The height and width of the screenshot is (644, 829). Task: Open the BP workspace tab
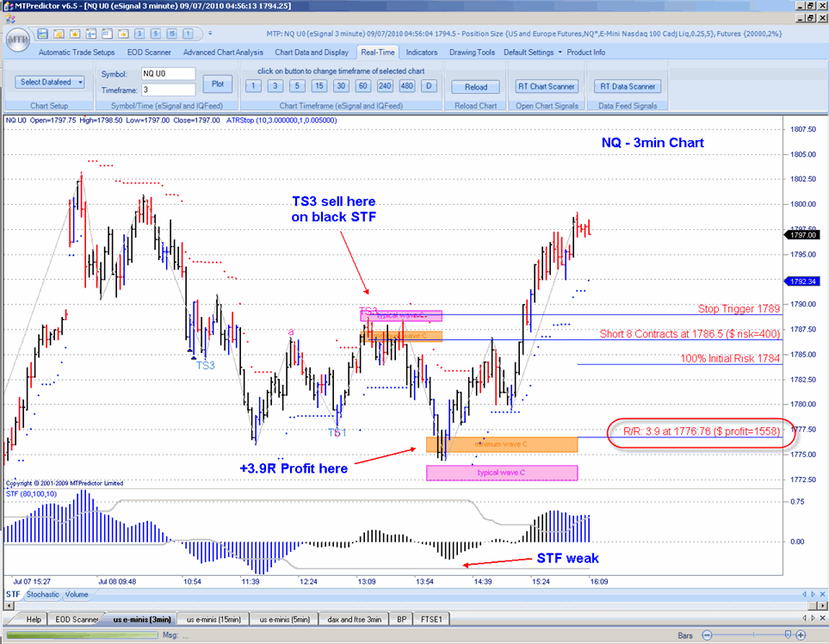coord(402,619)
